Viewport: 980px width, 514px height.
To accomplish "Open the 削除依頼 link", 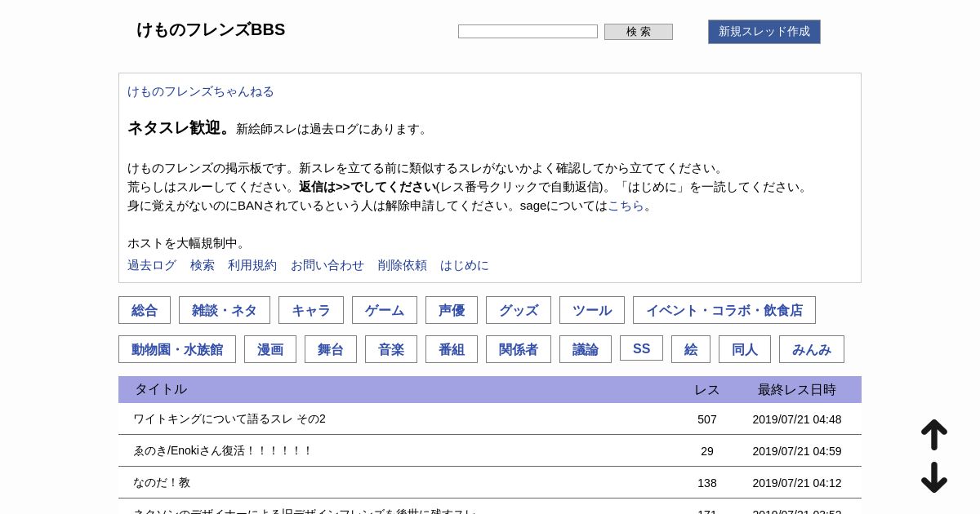I will [403, 265].
